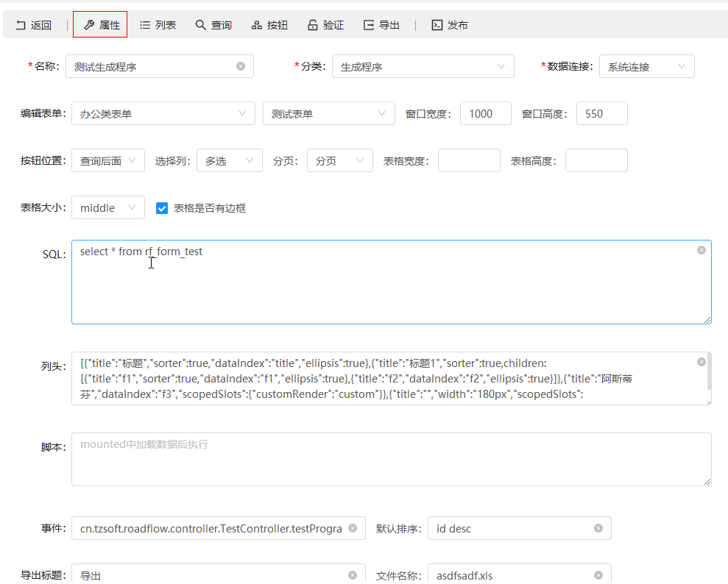Clear the SQL textarea with its X icon
728x584 pixels.
point(701,251)
